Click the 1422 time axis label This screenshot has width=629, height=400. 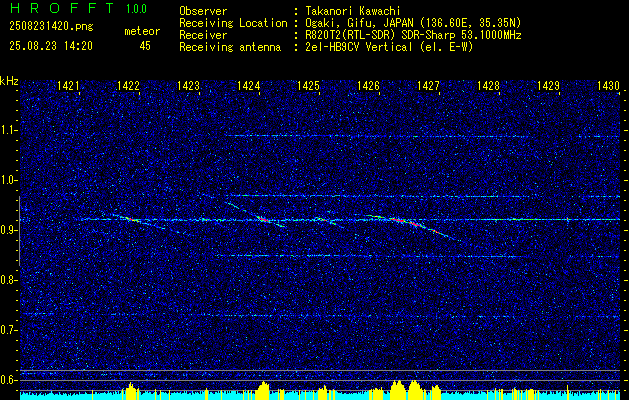[x=128, y=86]
